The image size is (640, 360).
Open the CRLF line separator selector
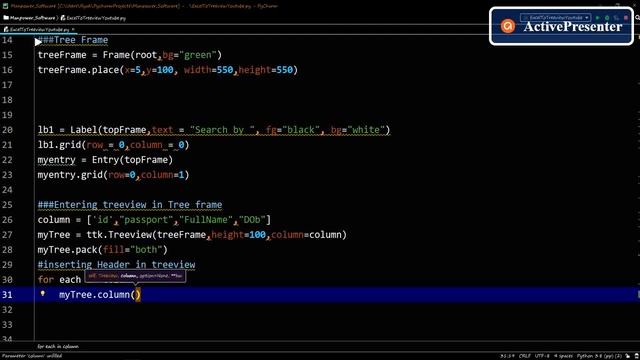(524, 356)
